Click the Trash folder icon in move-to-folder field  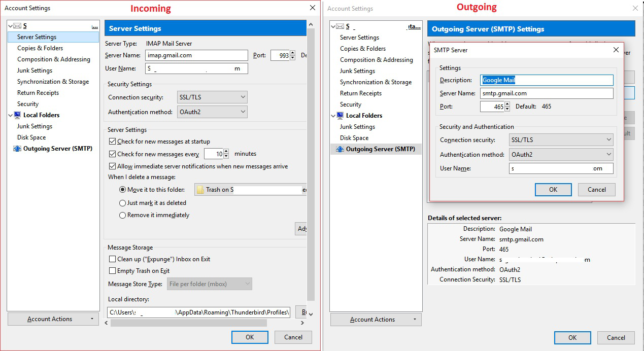pyautogui.click(x=200, y=190)
